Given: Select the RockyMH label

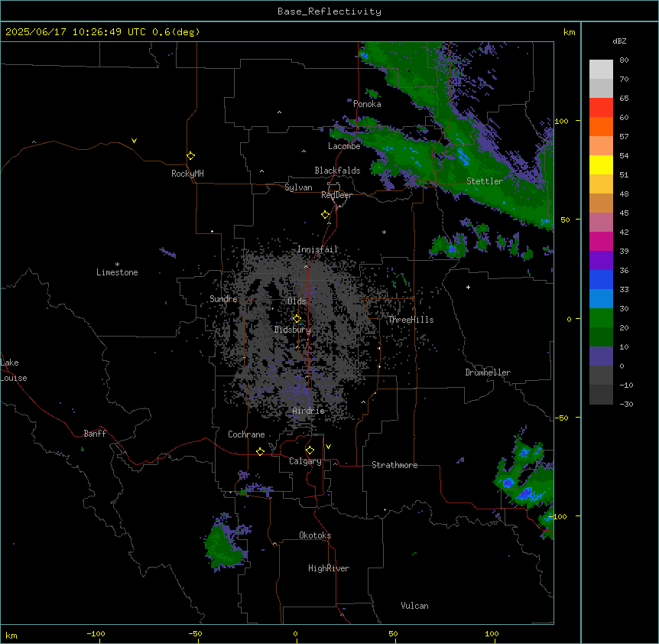Looking at the screenshot, I should [187, 174].
